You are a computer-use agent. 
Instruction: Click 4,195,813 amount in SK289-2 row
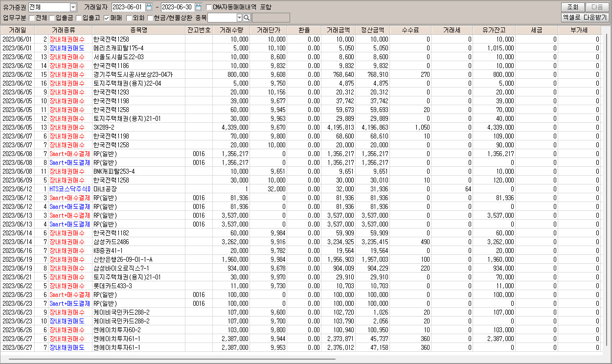pyautogui.click(x=340, y=128)
